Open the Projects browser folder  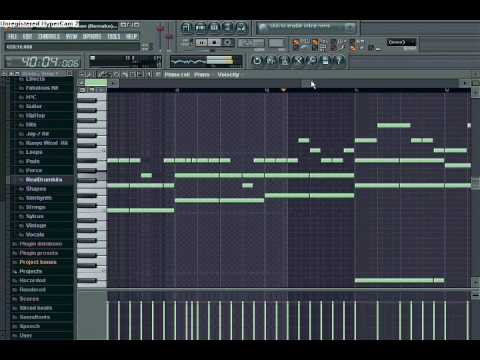(x=31, y=271)
